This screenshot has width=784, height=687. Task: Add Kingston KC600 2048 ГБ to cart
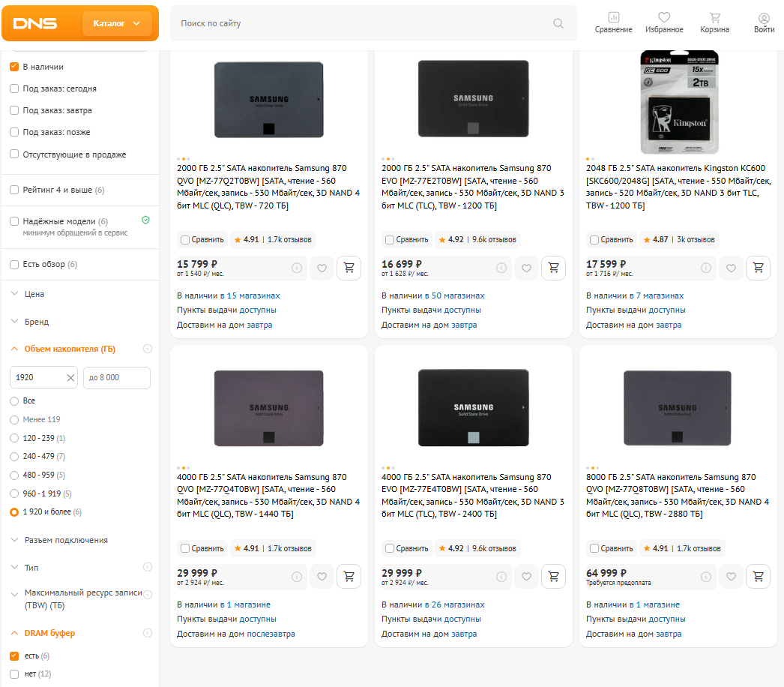coord(758,268)
